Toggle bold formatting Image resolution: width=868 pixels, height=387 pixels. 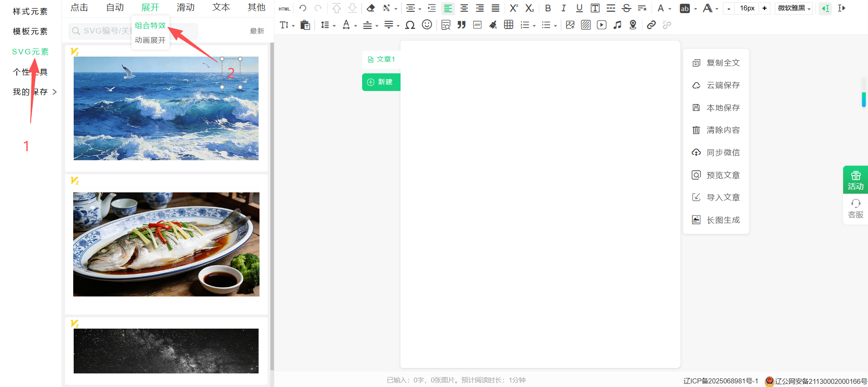548,8
